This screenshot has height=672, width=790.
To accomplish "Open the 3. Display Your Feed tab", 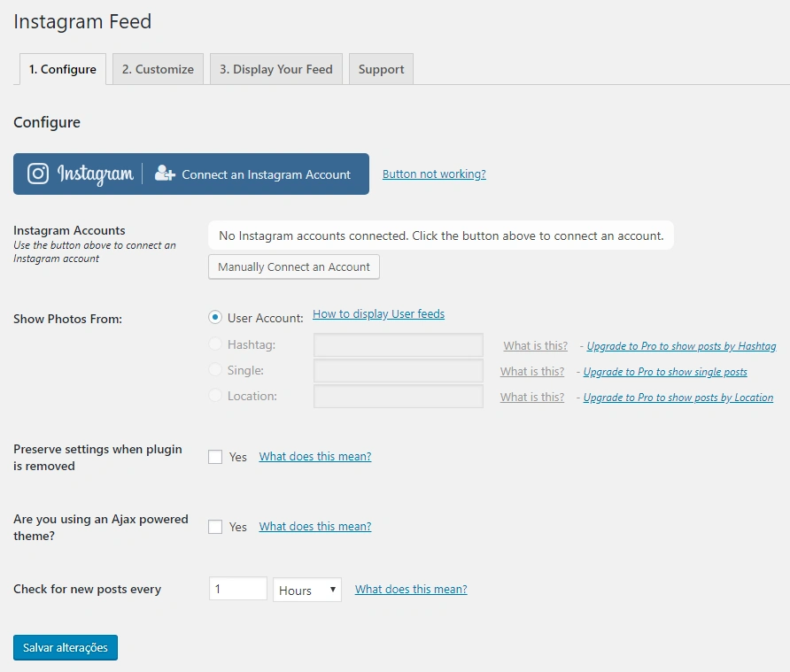I will point(276,69).
